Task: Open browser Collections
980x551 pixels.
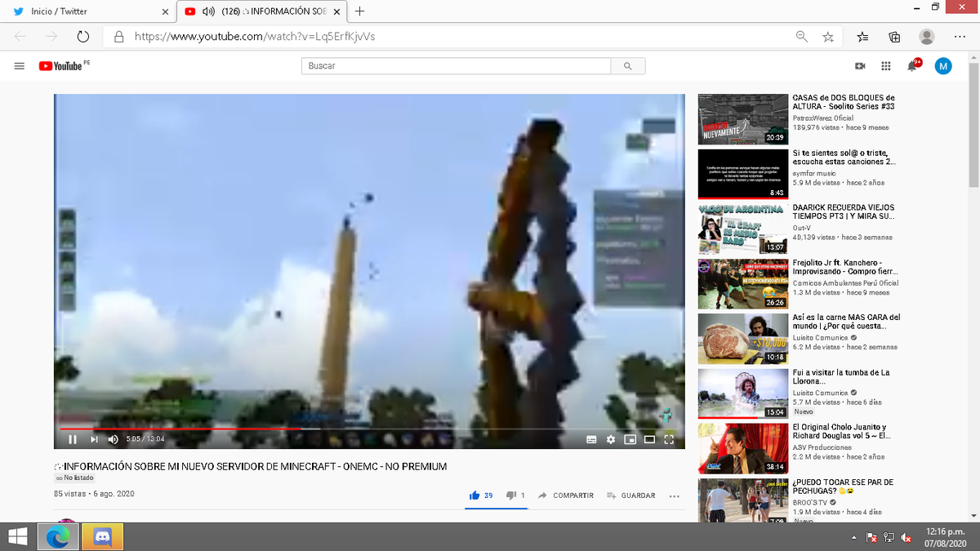Action: coord(894,37)
